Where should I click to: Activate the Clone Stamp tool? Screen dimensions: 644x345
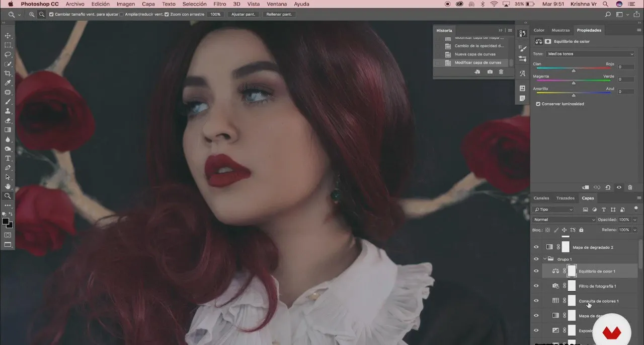coord(8,111)
